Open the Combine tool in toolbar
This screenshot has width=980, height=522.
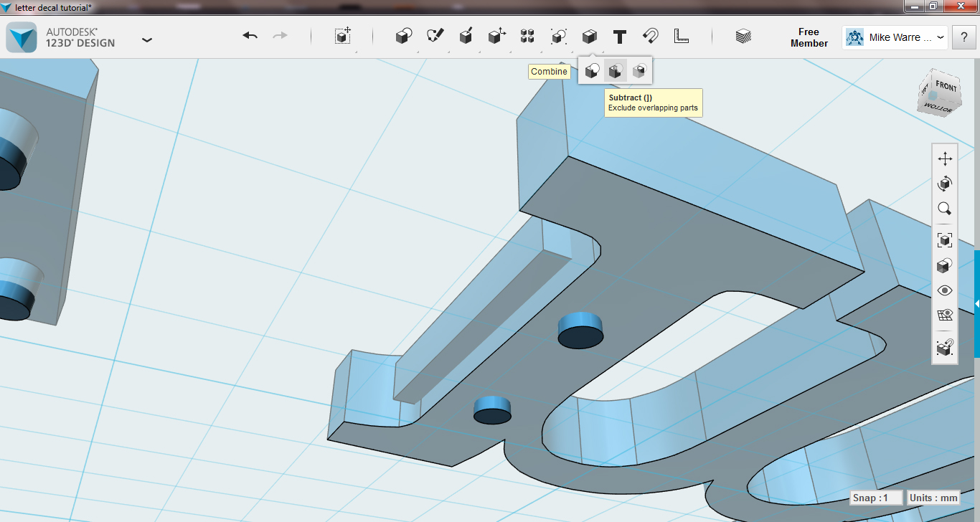pyautogui.click(x=589, y=37)
